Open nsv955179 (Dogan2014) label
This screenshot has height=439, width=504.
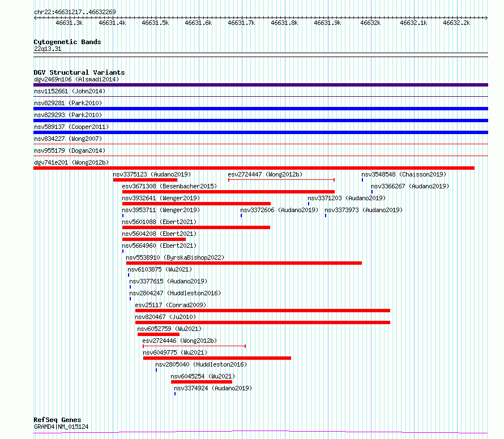pos(70,150)
